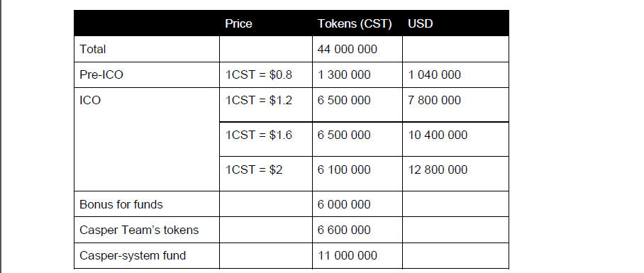Click the 44 000 000 total tokens cell

pyautogui.click(x=348, y=49)
